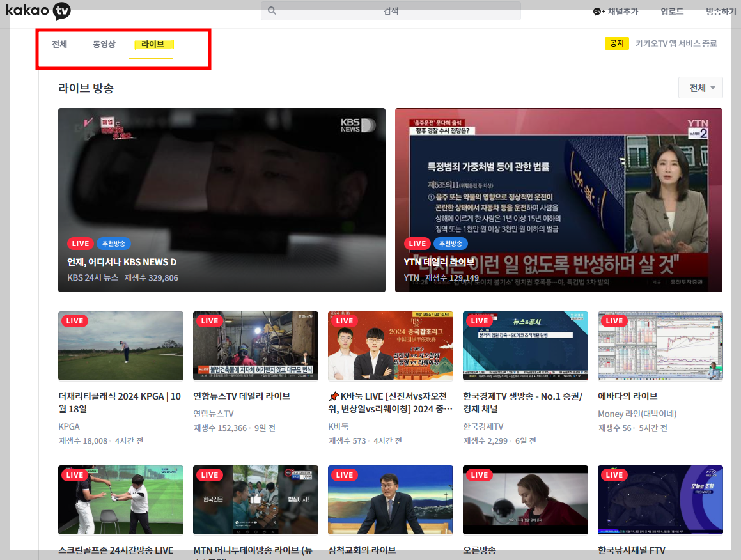Viewport: 741px width, 560px height.
Task: Click the 추천방송 badge on KBS card
Action: (114, 244)
